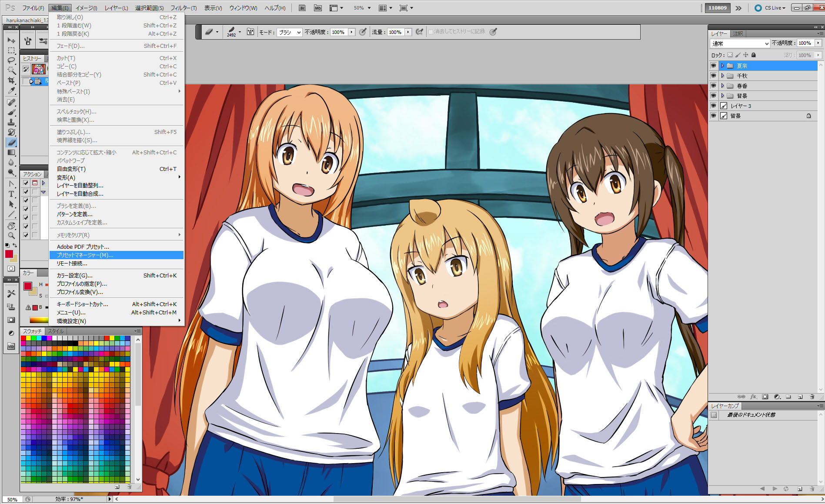Select the History Brush tool
The height and width of the screenshot is (504, 825).
tap(11, 133)
